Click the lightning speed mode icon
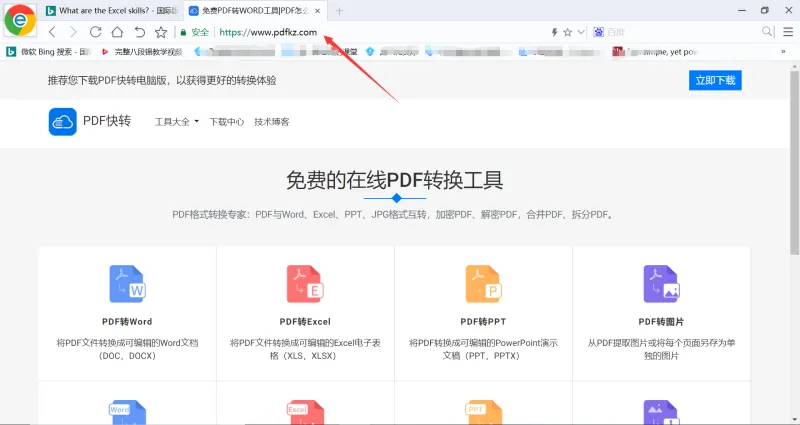 click(x=555, y=32)
